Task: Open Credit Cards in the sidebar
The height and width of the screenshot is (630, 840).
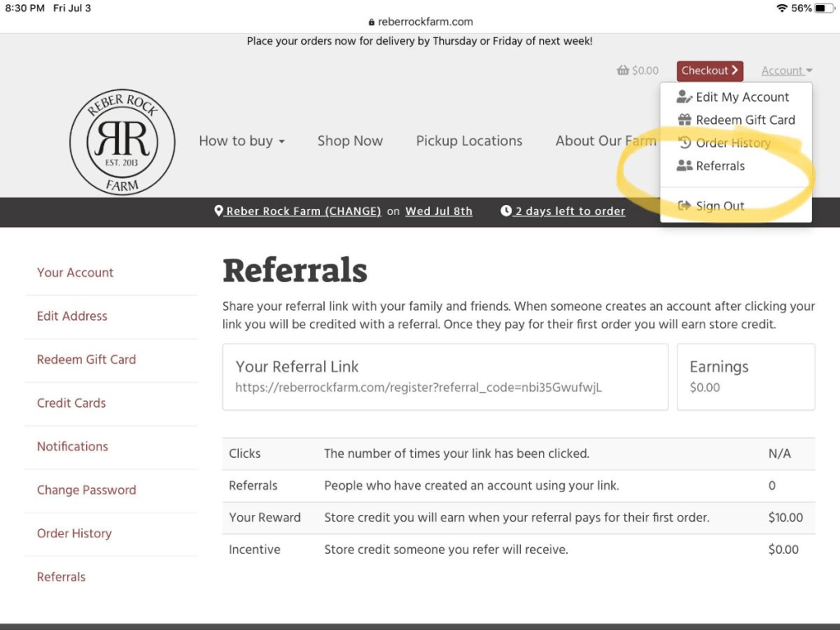Action: click(x=71, y=403)
